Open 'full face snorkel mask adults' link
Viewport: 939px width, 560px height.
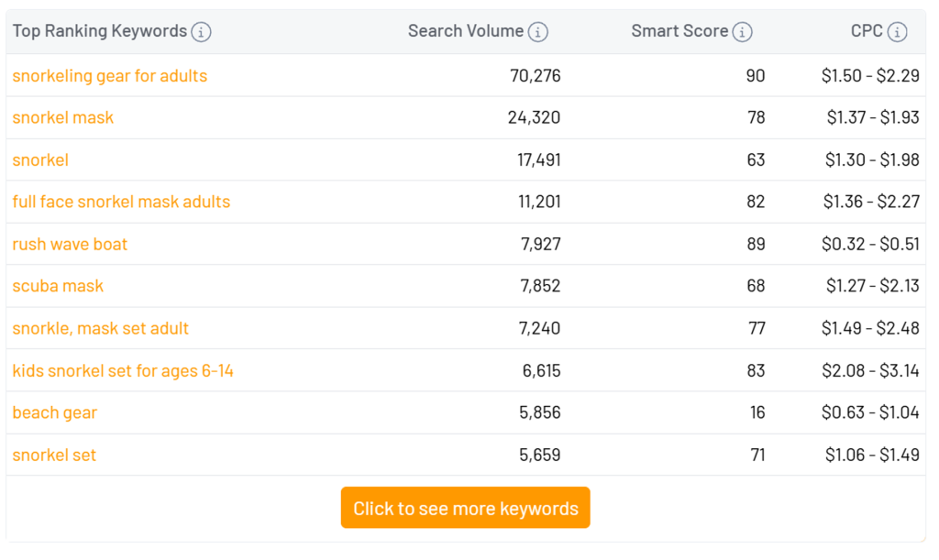coord(121,202)
